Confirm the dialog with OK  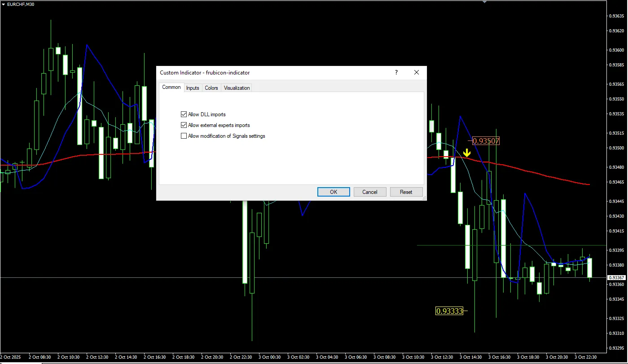[334, 192]
